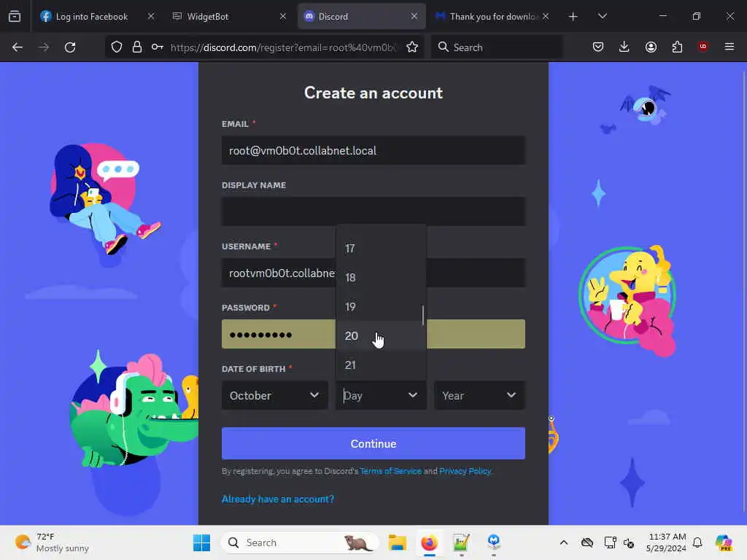
Task: Choose day 19 in the dropdown list
Action: [381, 307]
